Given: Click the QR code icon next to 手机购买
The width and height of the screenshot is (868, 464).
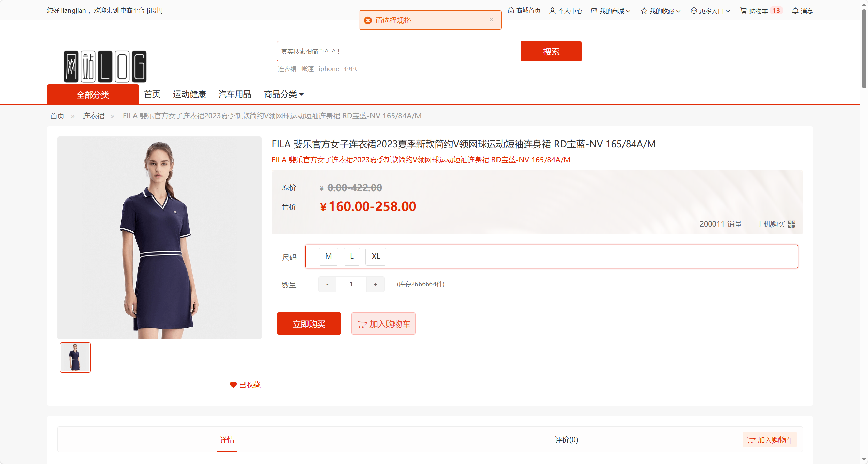Looking at the screenshot, I should click(792, 224).
